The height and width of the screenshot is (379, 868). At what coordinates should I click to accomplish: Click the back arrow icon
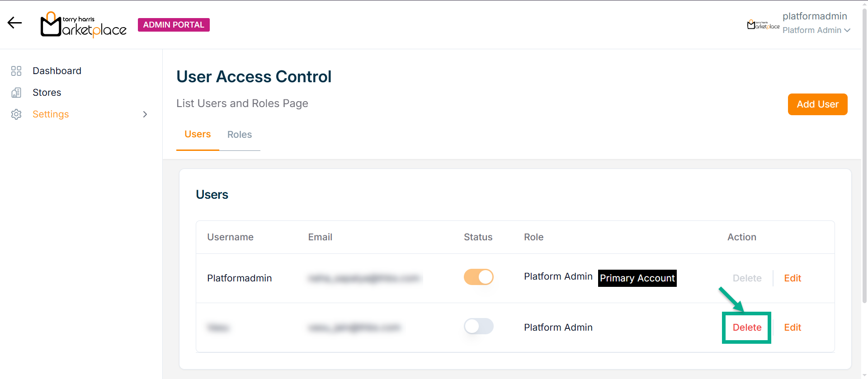coord(14,23)
